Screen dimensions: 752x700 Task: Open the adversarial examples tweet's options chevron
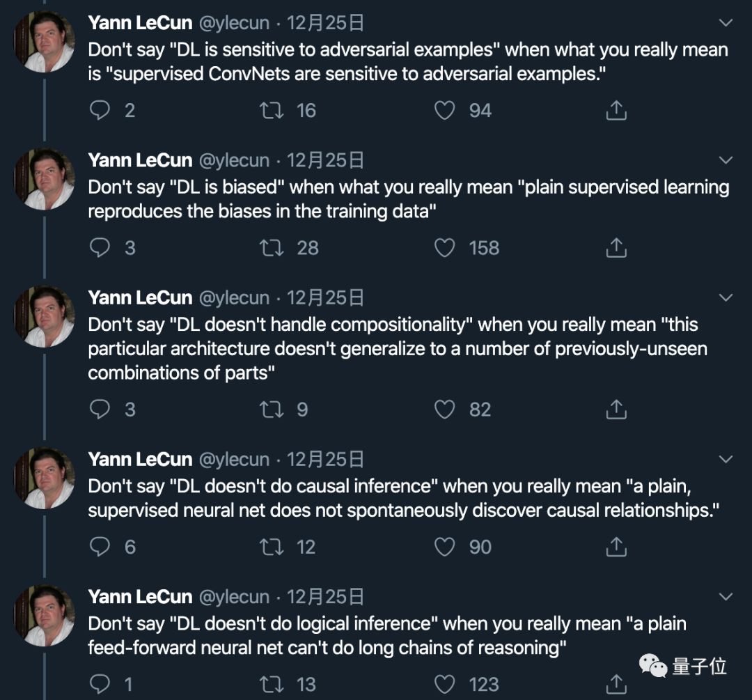(x=726, y=23)
